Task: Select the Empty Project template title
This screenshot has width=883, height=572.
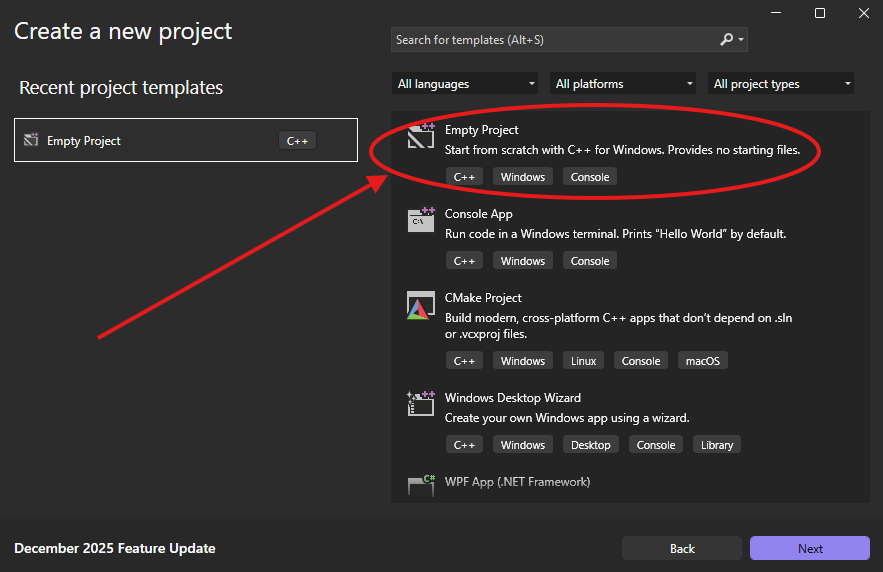Action: [x=481, y=130]
